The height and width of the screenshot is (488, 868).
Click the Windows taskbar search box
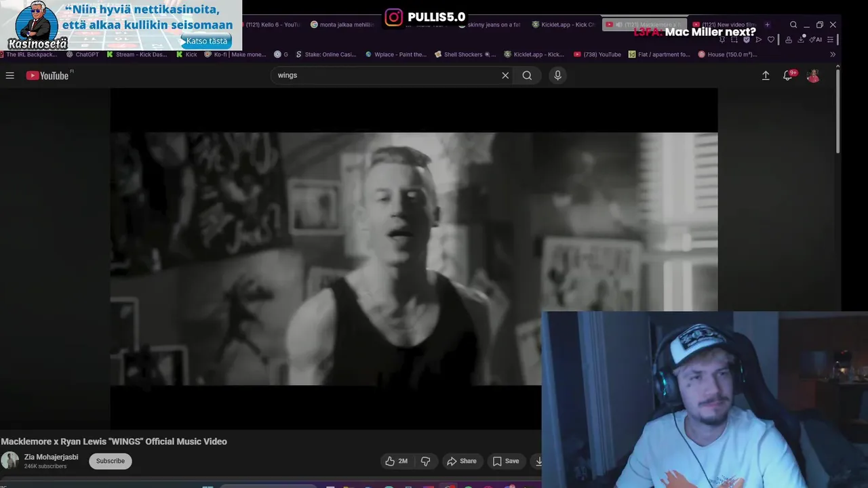coord(268,485)
